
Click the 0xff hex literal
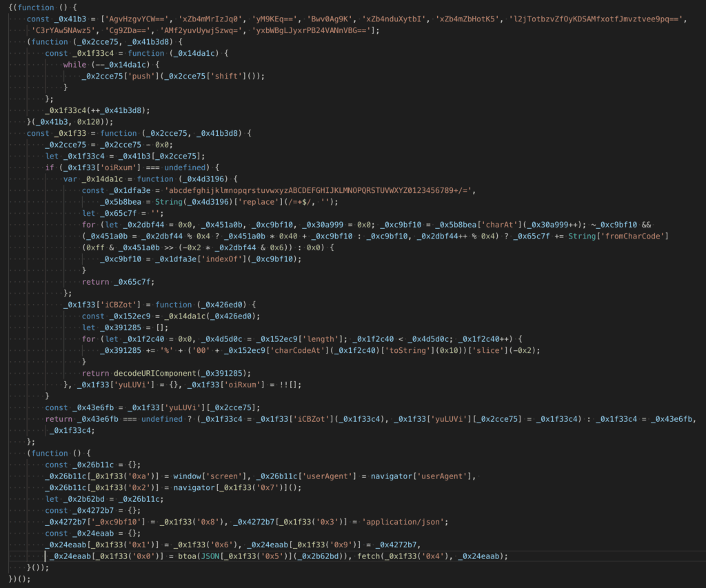pos(95,247)
